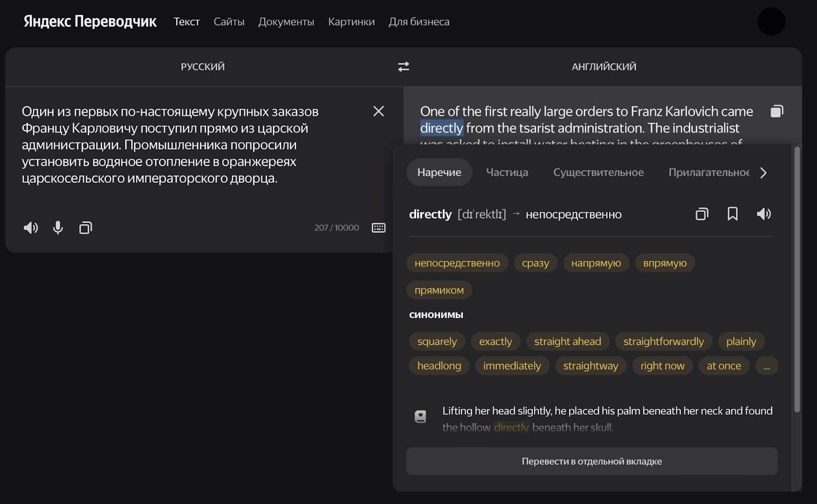
Task: Copy the English translation result
Action: [776, 111]
